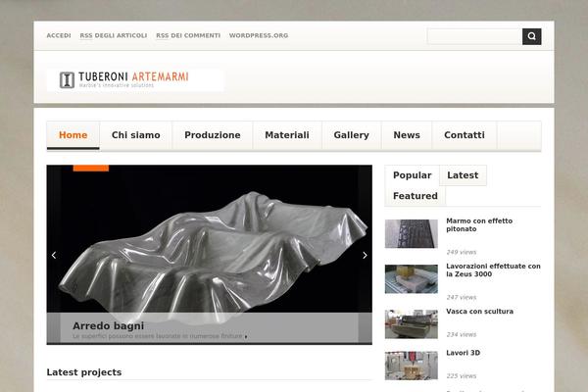Open the Contatti menu item
Viewport: 588px width, 392px height.
[465, 135]
